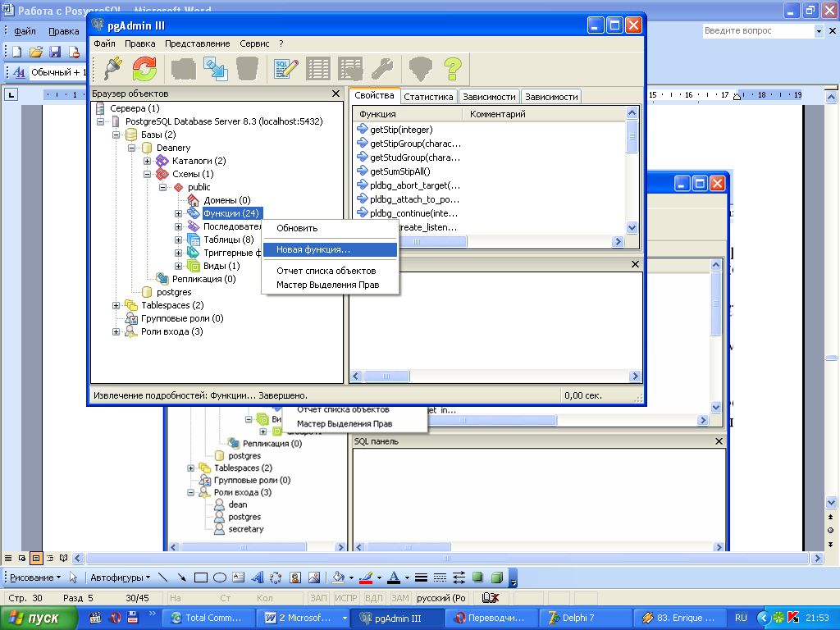Choose Отчет списка объектов in top context menu

tap(330, 271)
